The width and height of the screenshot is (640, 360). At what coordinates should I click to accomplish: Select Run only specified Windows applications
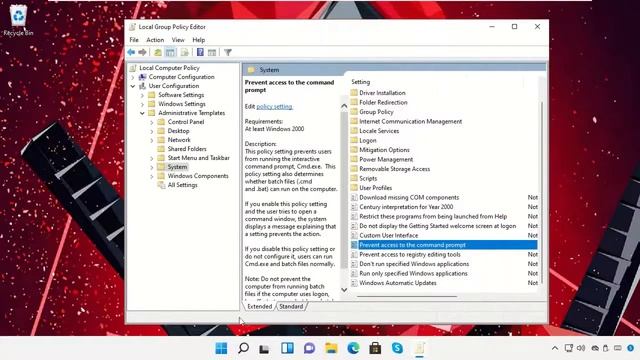click(x=413, y=273)
